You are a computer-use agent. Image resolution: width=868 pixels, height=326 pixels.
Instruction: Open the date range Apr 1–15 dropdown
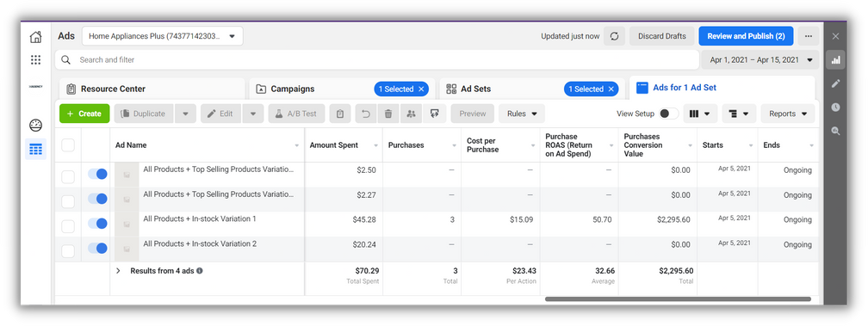760,59
